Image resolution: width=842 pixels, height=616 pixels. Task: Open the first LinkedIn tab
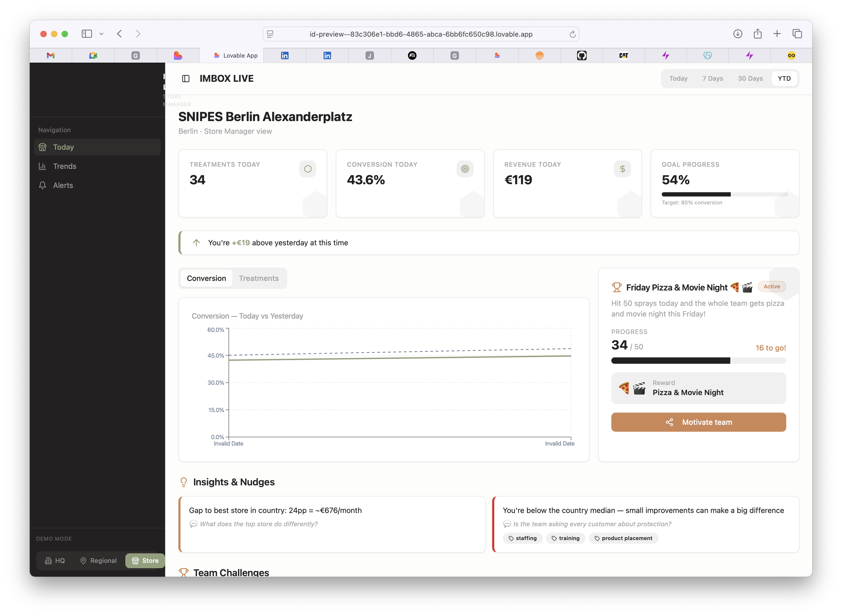tap(284, 55)
